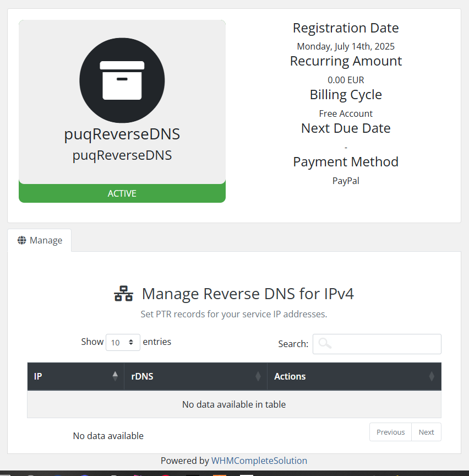Sort table by rDNS column arrows
Screen dimensions: 469x476
point(258,376)
